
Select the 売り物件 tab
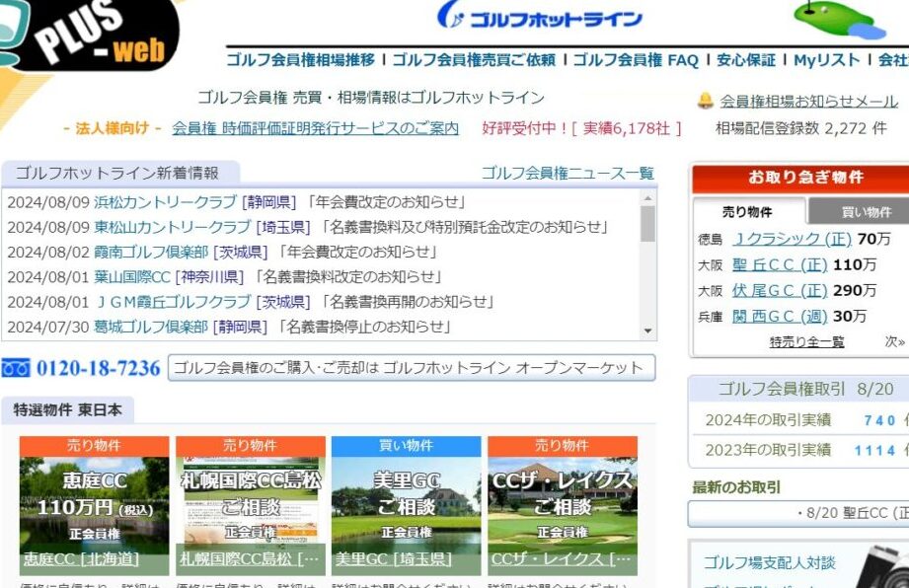click(x=748, y=211)
